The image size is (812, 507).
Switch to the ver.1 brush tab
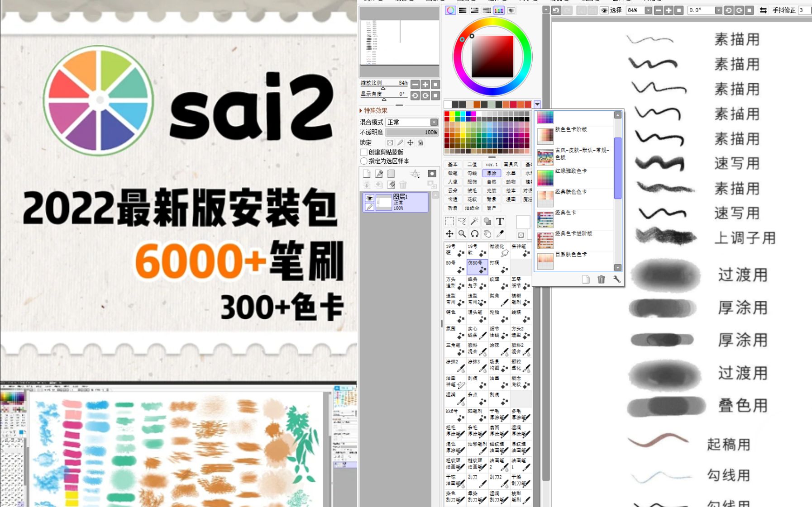491,165
